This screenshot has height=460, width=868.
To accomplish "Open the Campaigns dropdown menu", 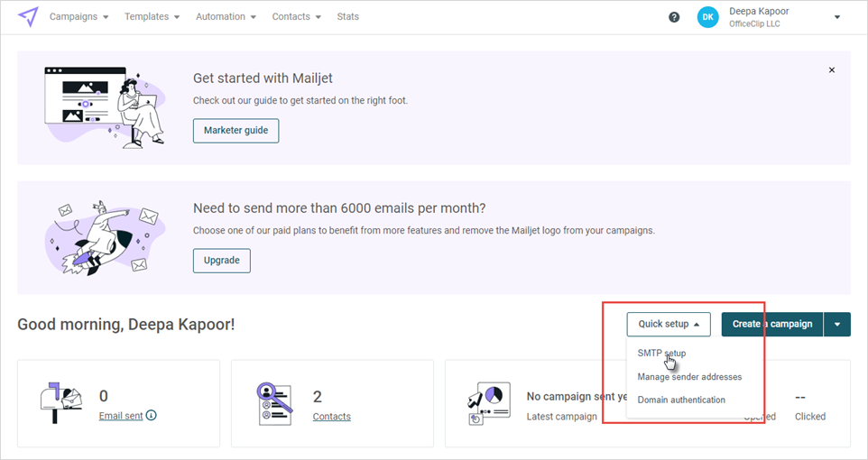I will (x=78, y=16).
